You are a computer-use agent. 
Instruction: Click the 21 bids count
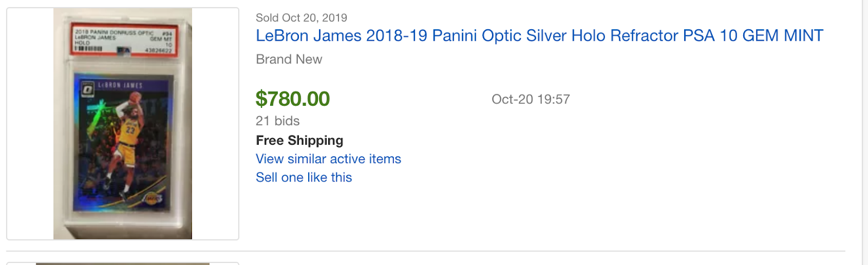(278, 121)
